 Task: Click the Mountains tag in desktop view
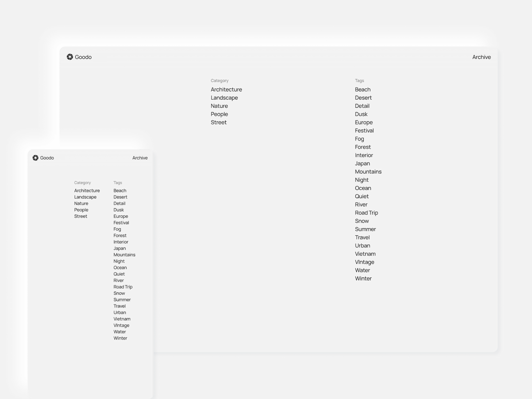point(368,172)
